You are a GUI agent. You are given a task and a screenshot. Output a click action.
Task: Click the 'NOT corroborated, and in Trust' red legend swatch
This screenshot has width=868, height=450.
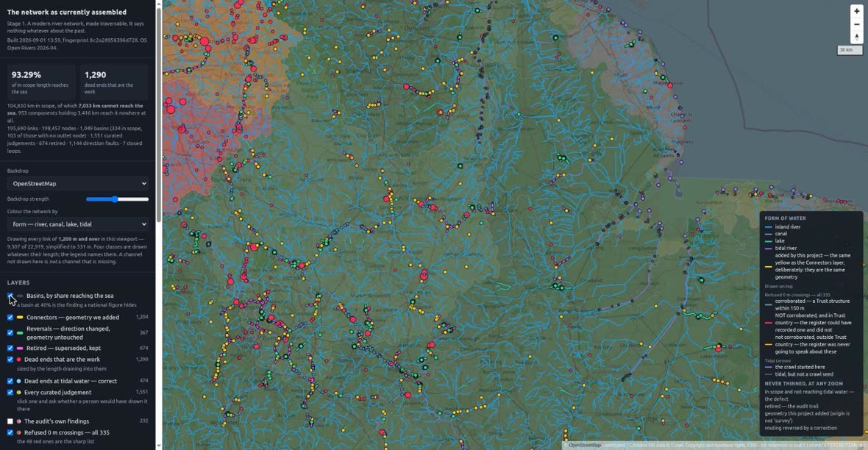769,323
